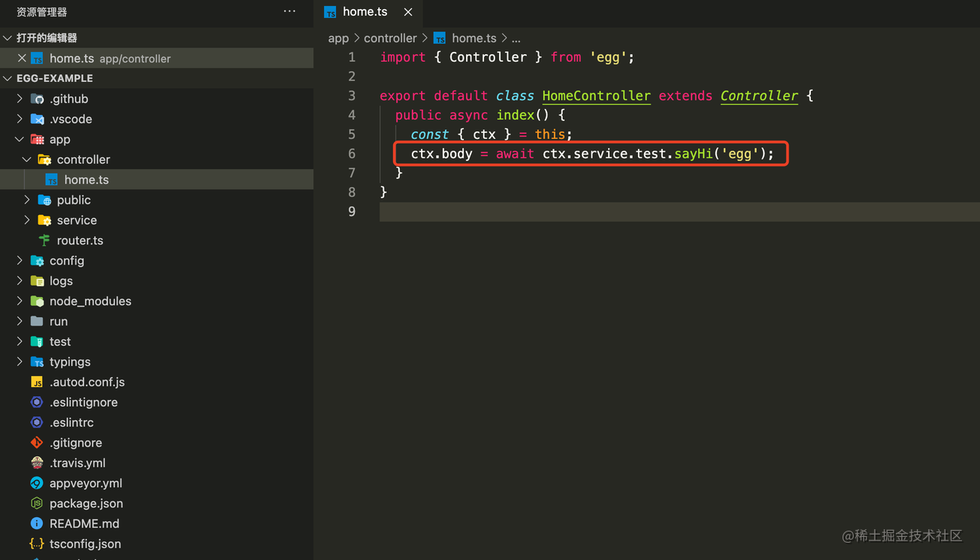
Task: Expand the node_modules folder
Action: (x=20, y=301)
